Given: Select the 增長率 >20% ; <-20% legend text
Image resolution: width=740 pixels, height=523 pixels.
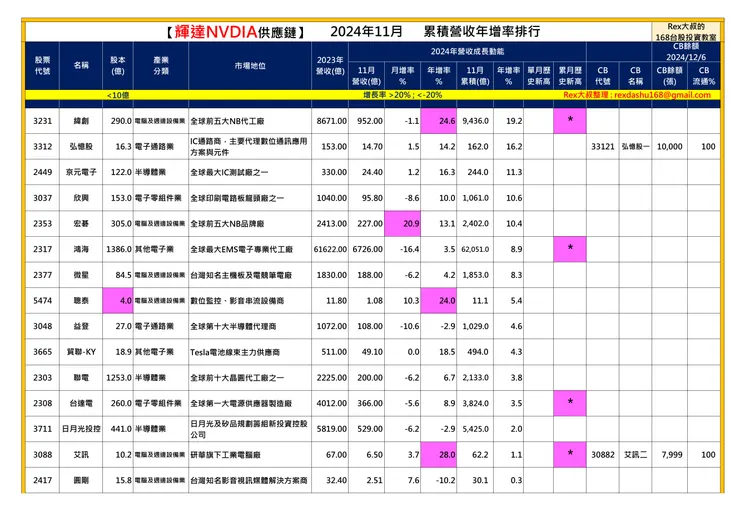Looking at the screenshot, I should (402, 95).
